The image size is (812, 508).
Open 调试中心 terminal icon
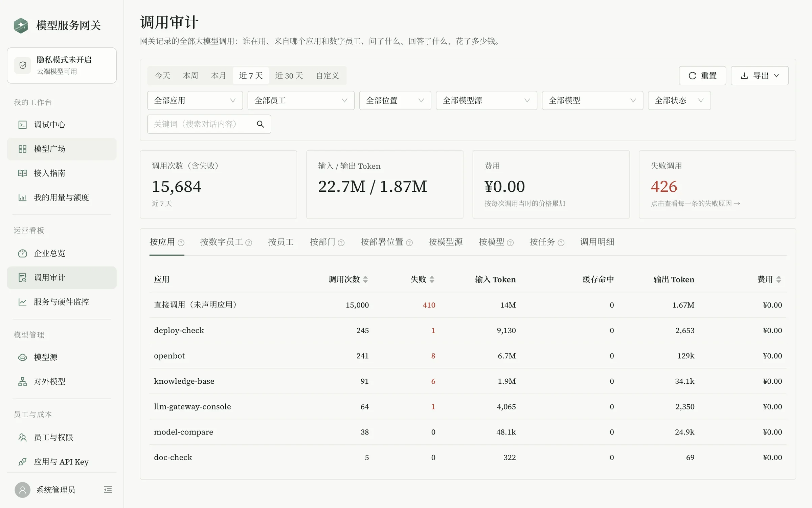(x=22, y=125)
